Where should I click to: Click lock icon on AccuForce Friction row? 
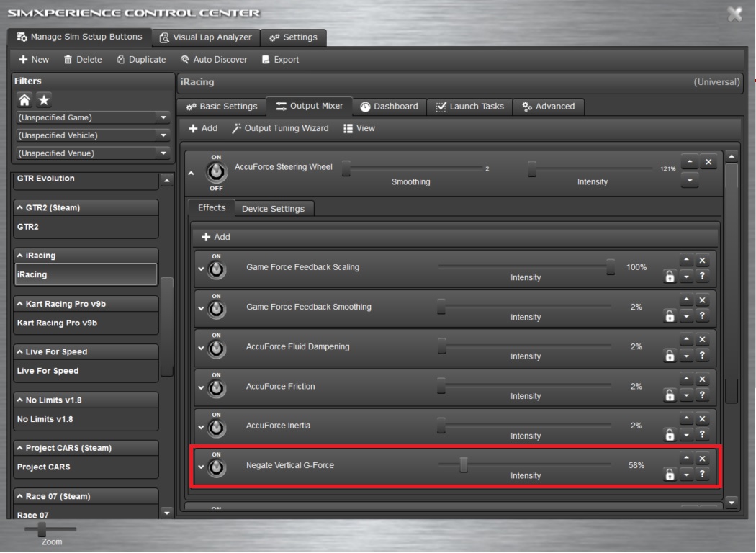pos(670,395)
